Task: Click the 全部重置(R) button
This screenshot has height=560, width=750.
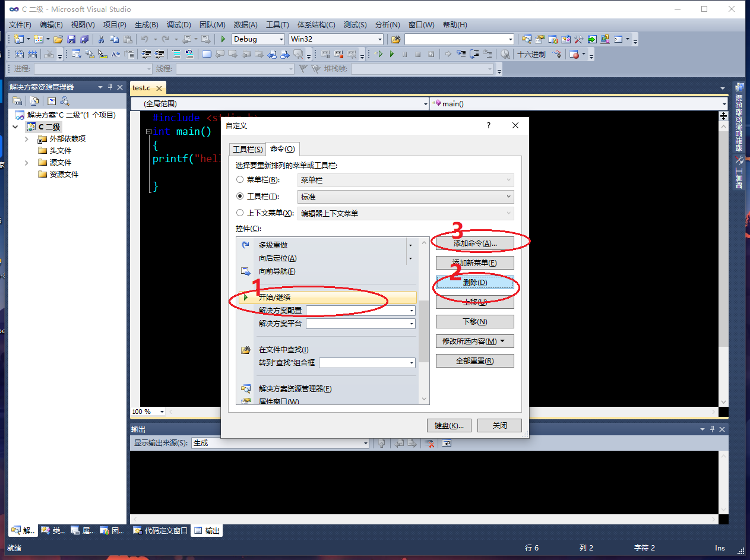Action: pyautogui.click(x=474, y=361)
